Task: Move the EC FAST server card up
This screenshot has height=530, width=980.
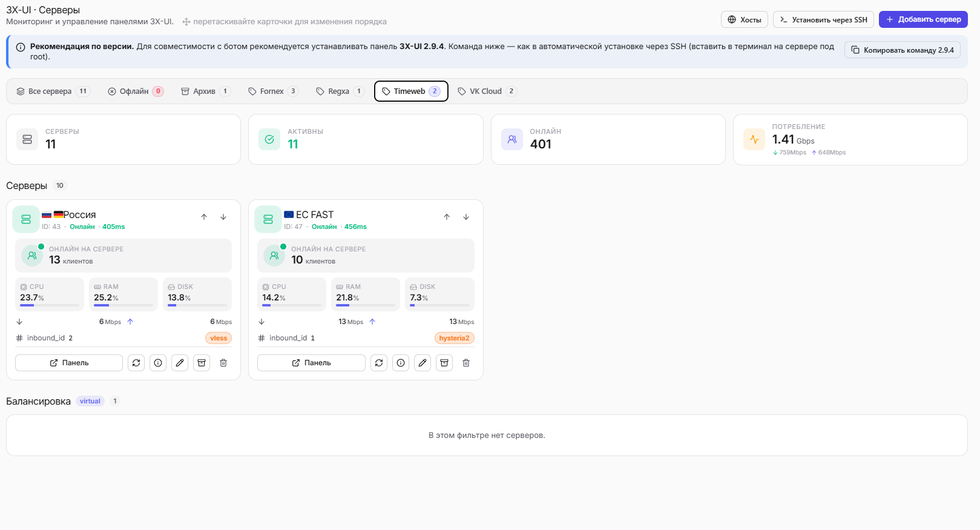Action: pos(447,217)
